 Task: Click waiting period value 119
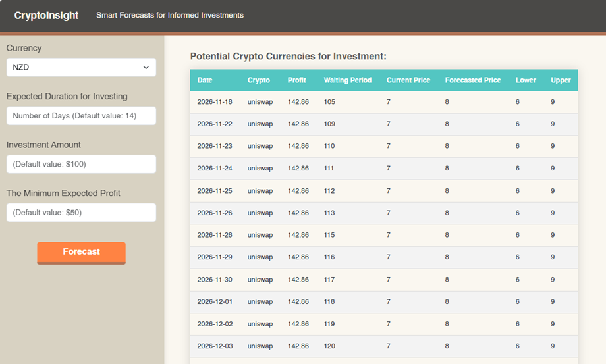pyautogui.click(x=329, y=323)
